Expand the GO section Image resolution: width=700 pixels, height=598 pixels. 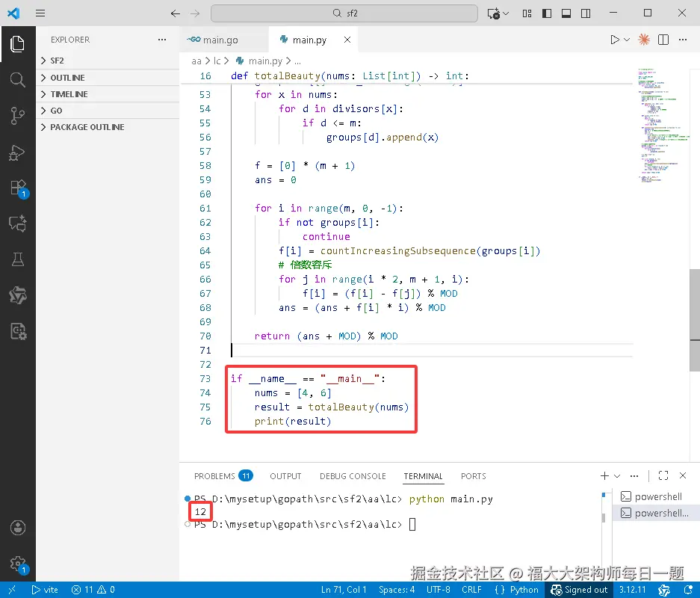tap(107, 111)
